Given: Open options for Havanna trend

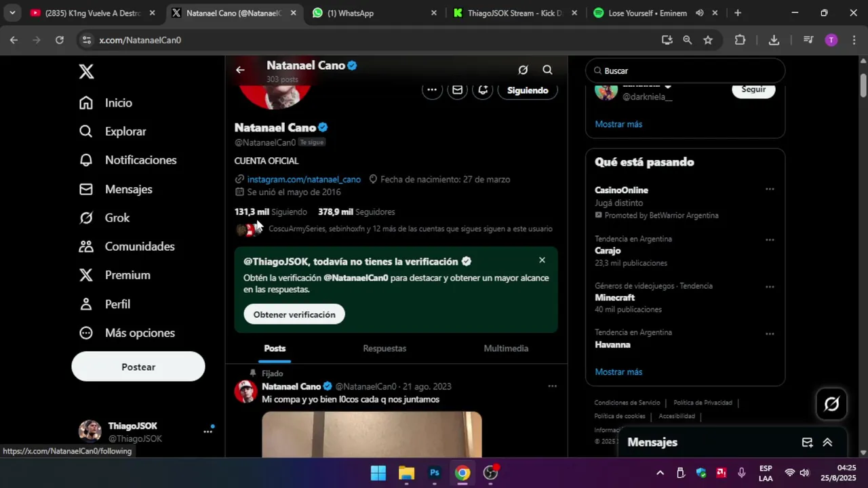Looking at the screenshot, I should (x=770, y=333).
